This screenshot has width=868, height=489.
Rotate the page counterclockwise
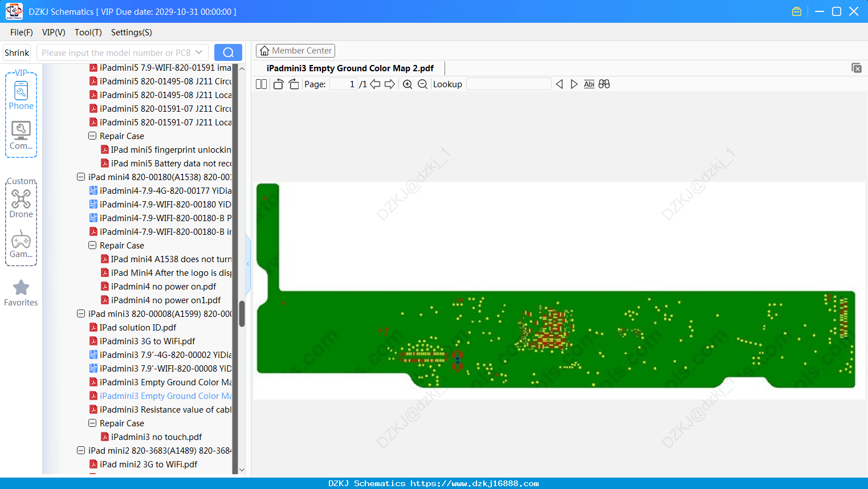278,84
